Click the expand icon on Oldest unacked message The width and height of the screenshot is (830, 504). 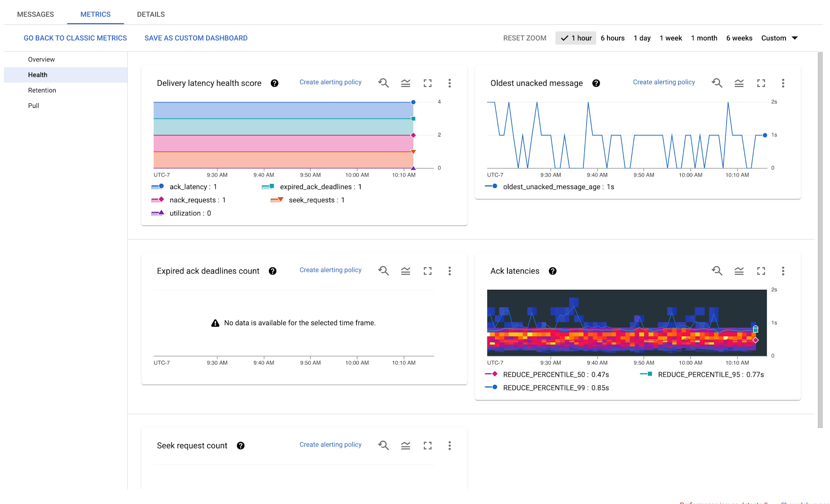coord(761,83)
